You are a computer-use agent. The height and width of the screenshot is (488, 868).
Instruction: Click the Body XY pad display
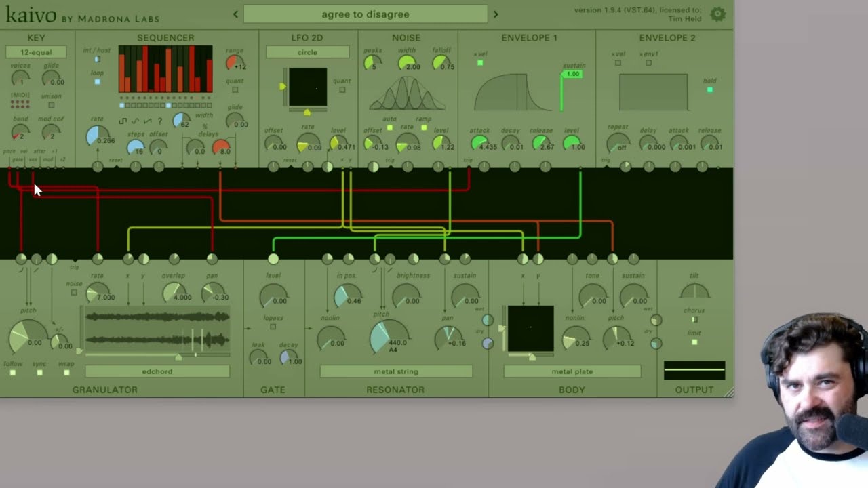[531, 329]
